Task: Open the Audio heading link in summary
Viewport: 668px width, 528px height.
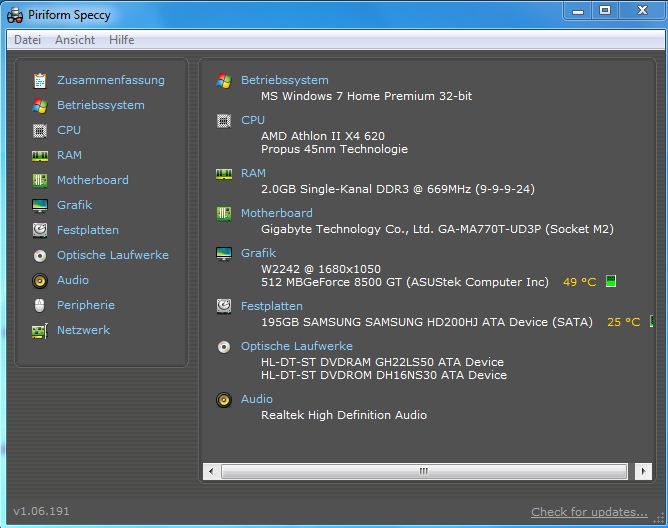Action: pos(257,399)
